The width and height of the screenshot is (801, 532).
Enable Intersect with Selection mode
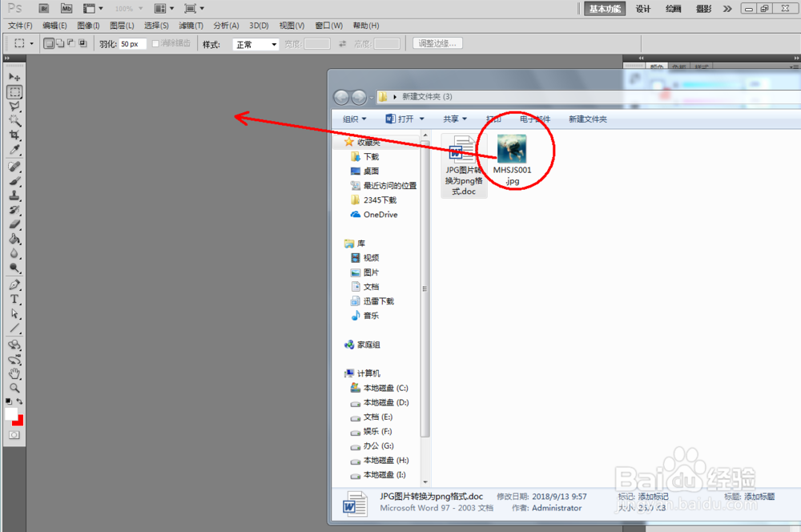pyautogui.click(x=83, y=43)
